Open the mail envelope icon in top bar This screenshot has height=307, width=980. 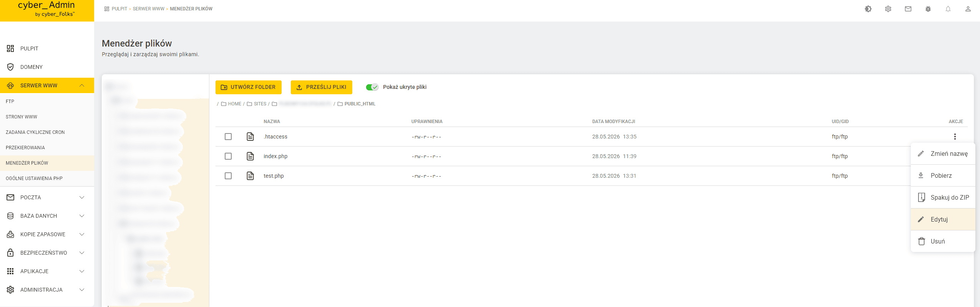click(x=908, y=9)
